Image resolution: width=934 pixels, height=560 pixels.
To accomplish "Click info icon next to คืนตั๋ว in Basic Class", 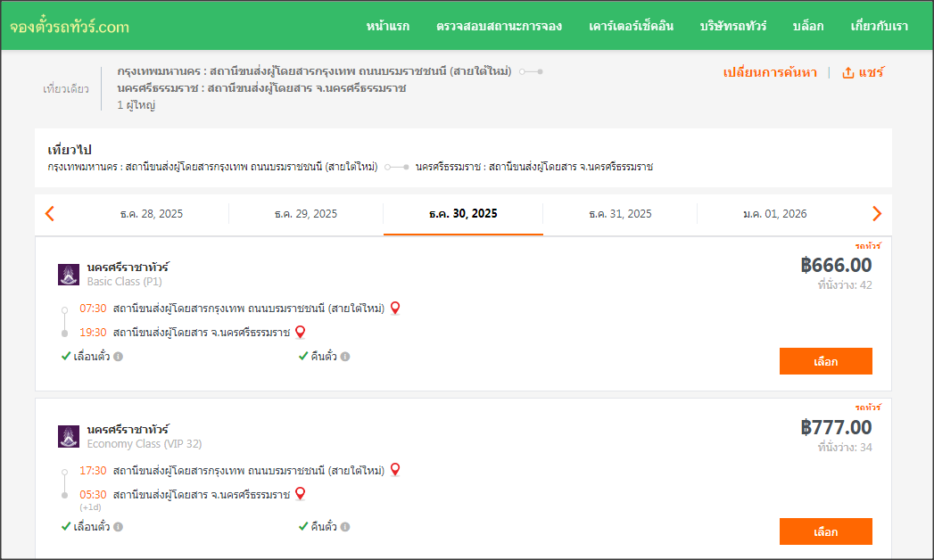I will point(345,357).
